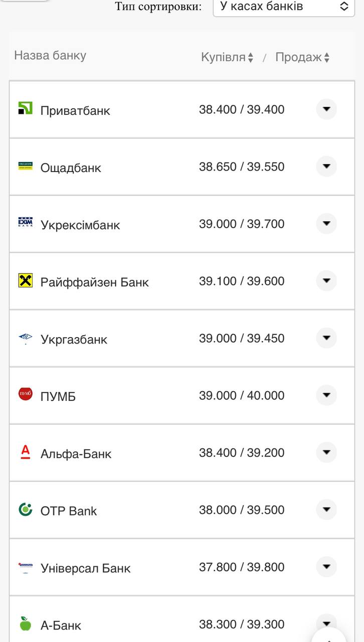Expand Універсал Банк rate details
The height and width of the screenshot is (642, 364).
pos(326,567)
